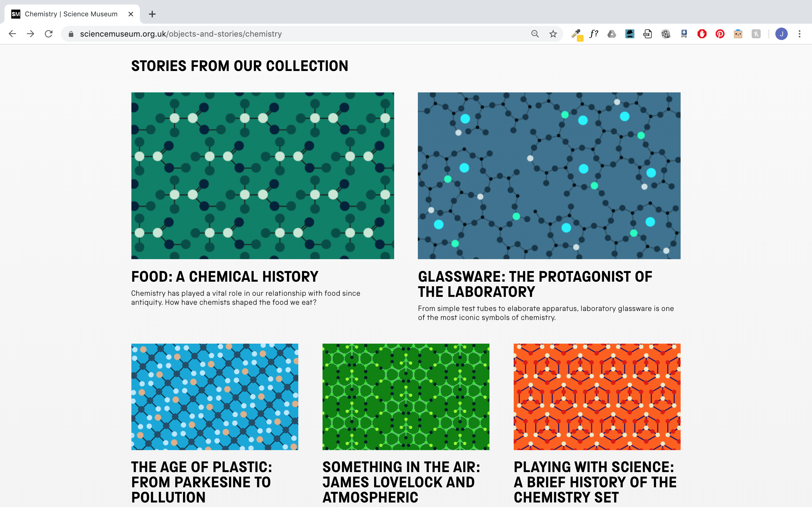The image size is (812, 507).
Task: Click the zoom magnifier in address bar
Action: (535, 34)
